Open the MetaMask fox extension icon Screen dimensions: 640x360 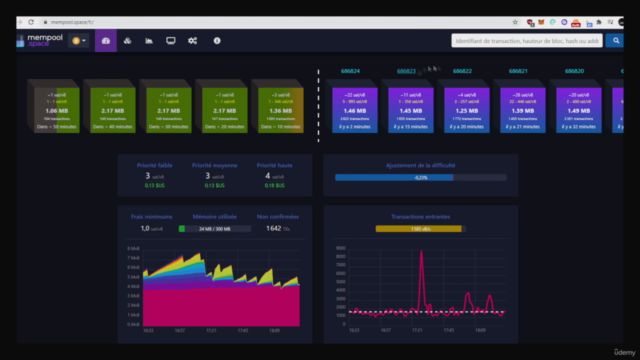(x=541, y=22)
